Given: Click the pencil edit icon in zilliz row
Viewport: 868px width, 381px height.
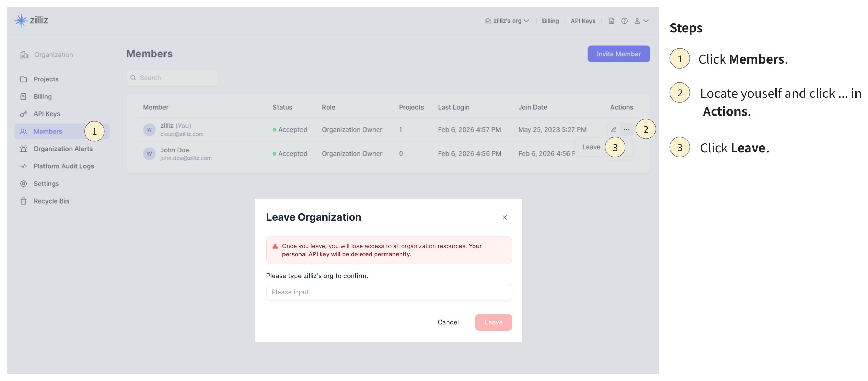Looking at the screenshot, I should 613,130.
